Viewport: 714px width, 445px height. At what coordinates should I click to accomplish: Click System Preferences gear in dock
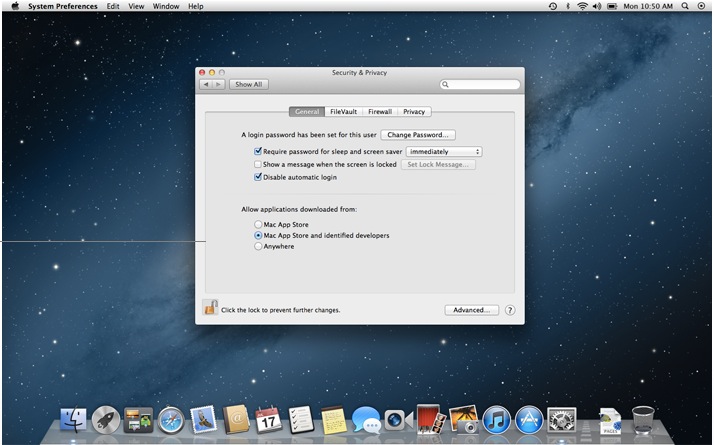coord(561,419)
